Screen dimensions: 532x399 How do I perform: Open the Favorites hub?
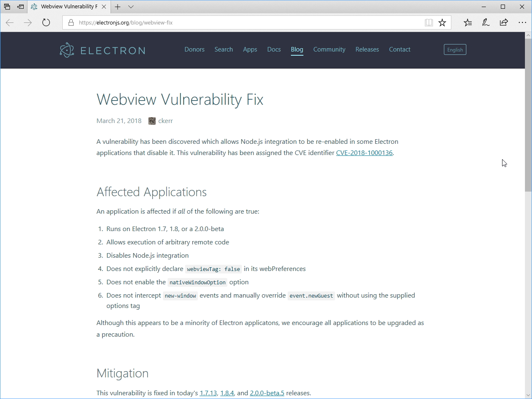[x=468, y=22]
